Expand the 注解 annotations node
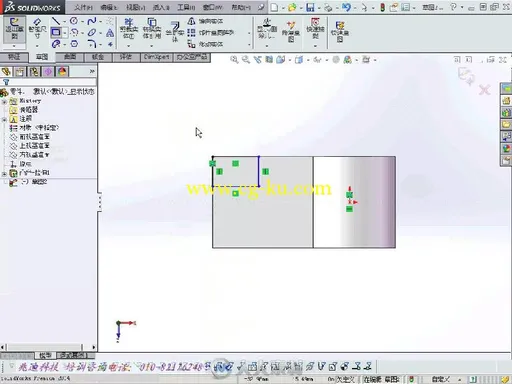 tap(4, 119)
